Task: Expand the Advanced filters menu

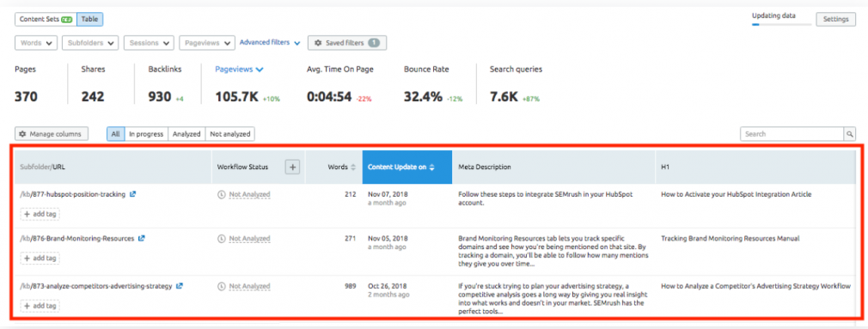Action: 270,43
